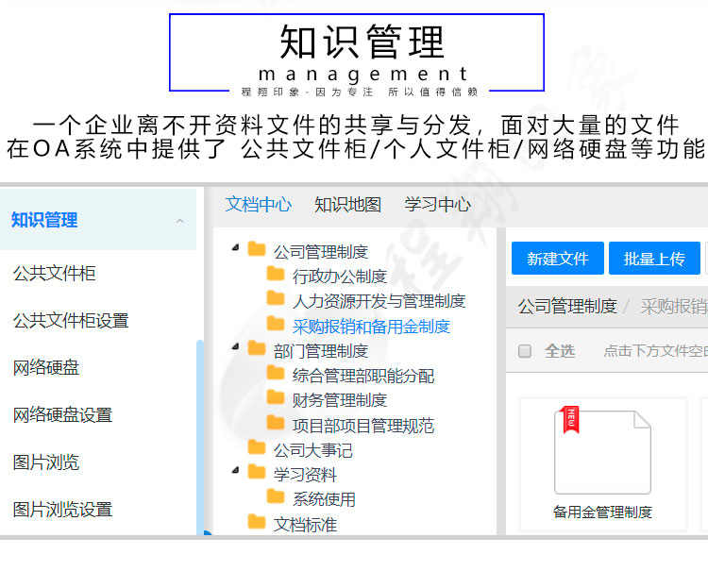Click the 文档标准 folder icon

(257, 521)
